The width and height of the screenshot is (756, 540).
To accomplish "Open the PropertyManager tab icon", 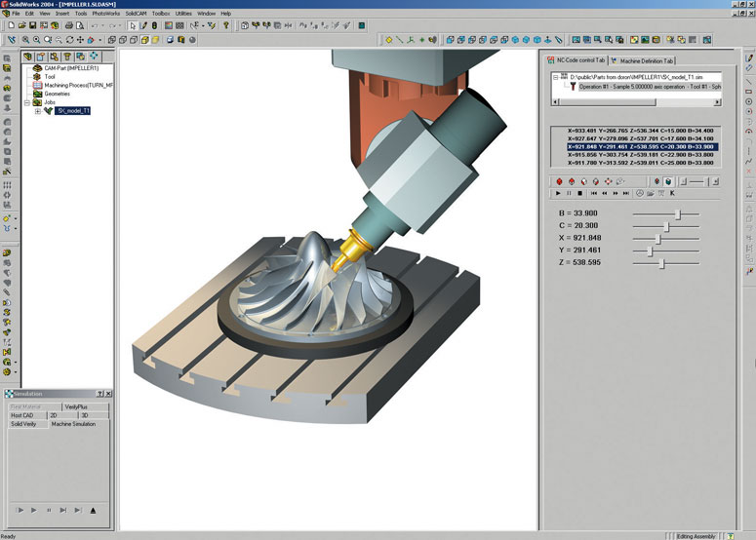I will point(41,57).
